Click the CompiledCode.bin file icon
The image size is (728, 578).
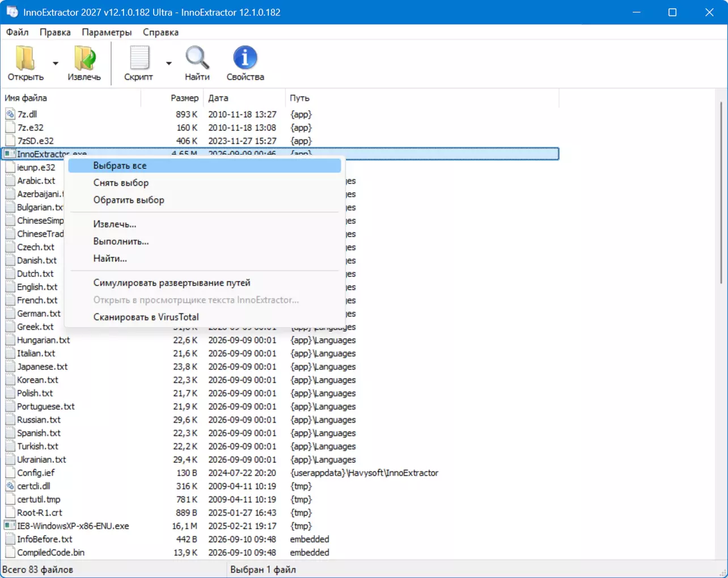[x=10, y=552]
